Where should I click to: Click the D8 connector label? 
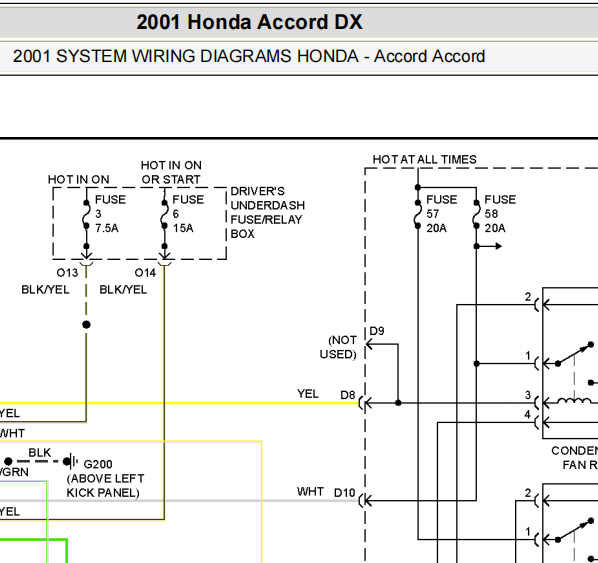347,395
